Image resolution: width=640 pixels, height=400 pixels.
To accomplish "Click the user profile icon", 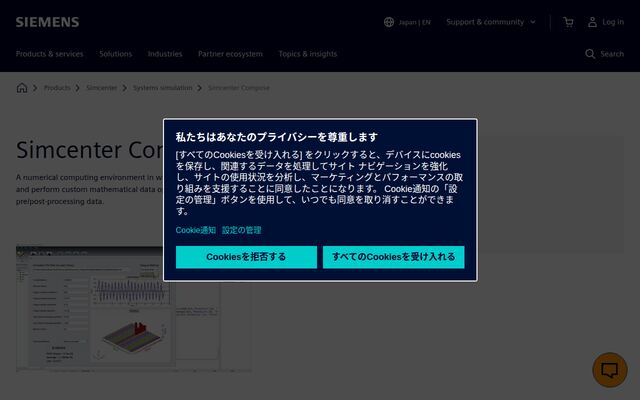I will (592, 22).
